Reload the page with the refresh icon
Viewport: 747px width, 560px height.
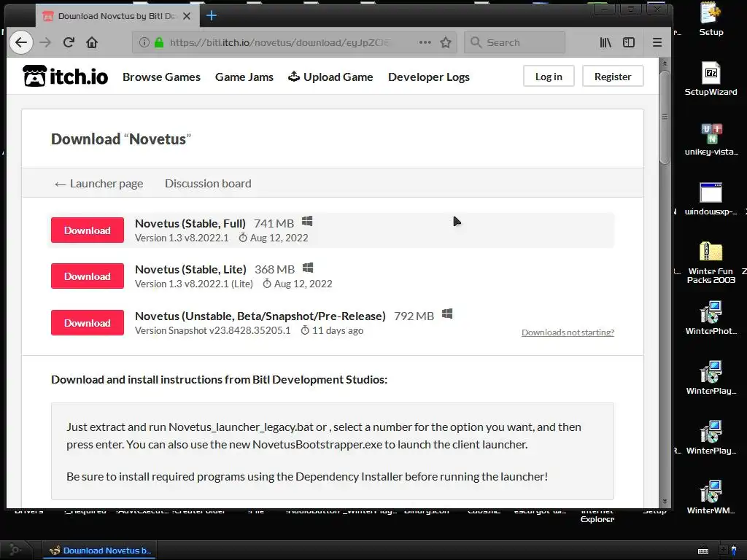coord(69,42)
